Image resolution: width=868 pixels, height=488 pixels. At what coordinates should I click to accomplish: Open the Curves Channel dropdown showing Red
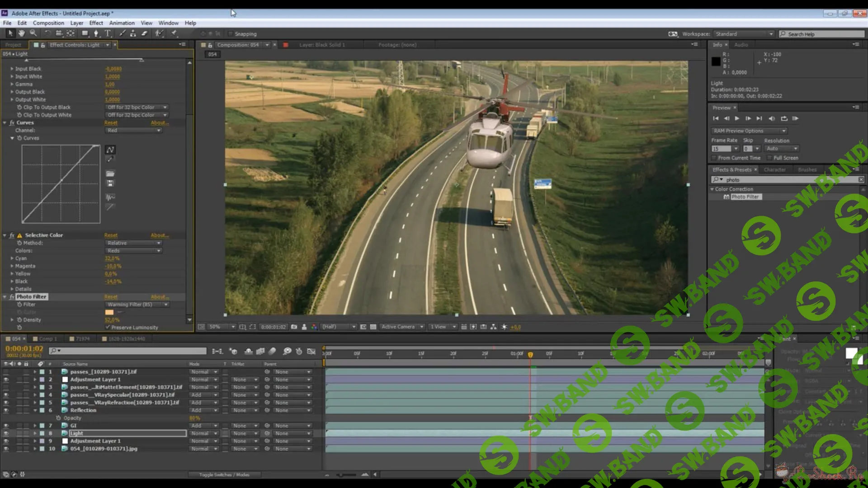tap(133, 130)
